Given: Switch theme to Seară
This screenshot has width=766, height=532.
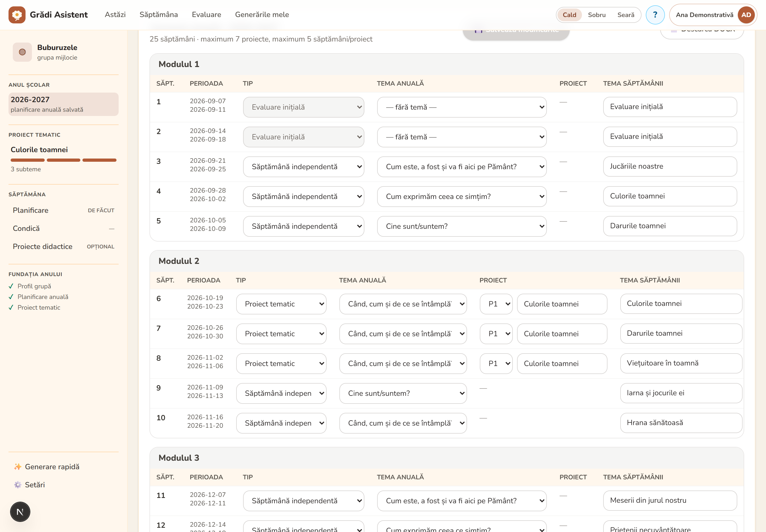Looking at the screenshot, I should tap(626, 15).
